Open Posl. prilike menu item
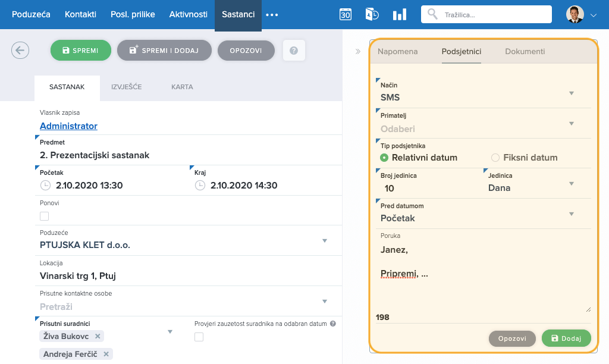 pos(133,14)
